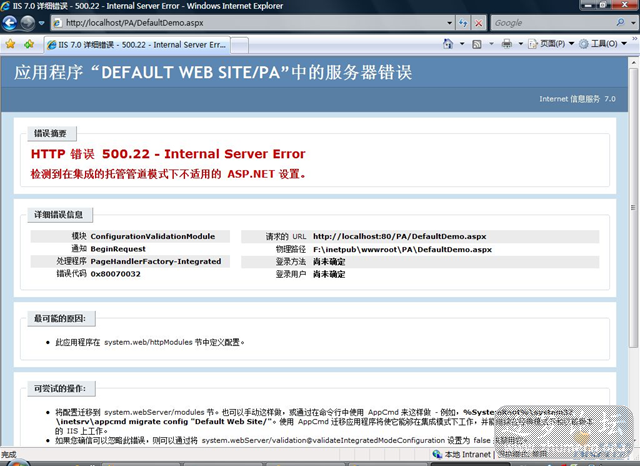Click the appcmd migrate config command text
This screenshot has height=466, width=640.
point(164,422)
